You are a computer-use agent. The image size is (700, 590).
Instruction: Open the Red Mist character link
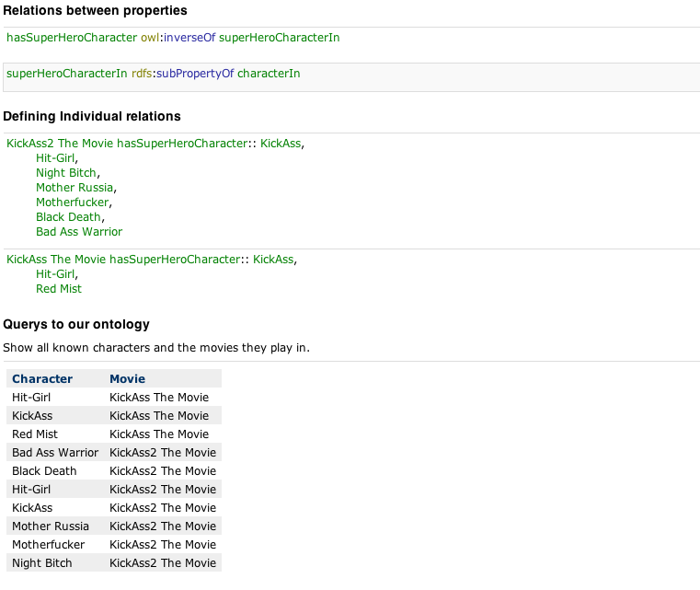pos(59,289)
